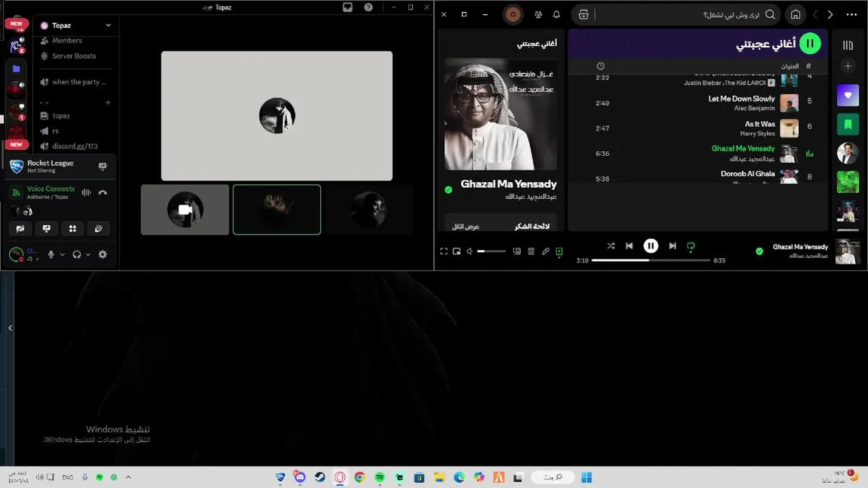Viewport: 868px width, 488px height.
Task: Share your screen from Discord voice panel
Action: pos(47,228)
